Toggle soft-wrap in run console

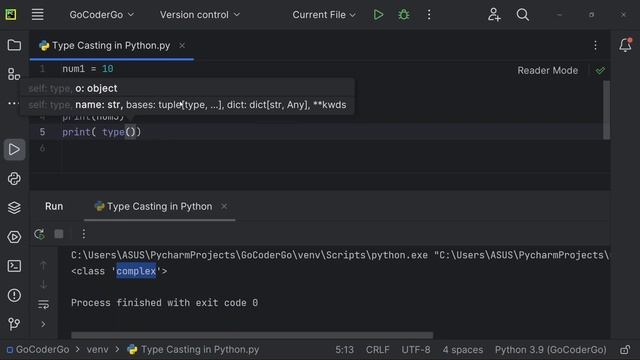tap(43, 304)
